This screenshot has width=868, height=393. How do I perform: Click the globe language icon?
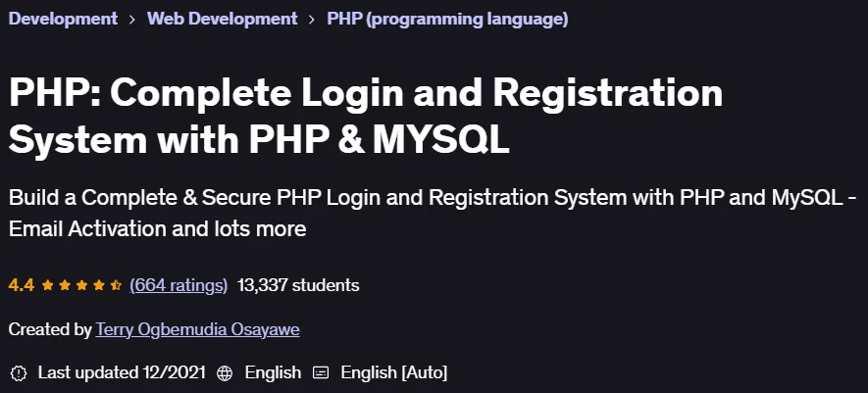pyautogui.click(x=225, y=373)
